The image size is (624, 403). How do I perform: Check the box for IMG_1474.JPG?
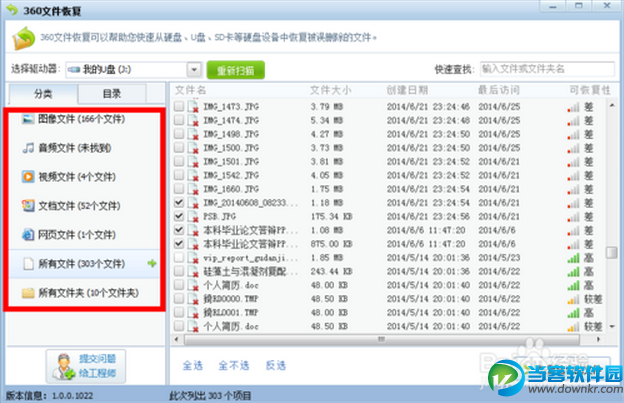(179, 120)
